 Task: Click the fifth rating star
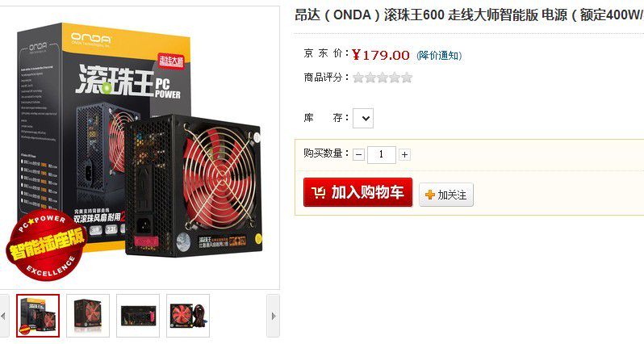407,78
